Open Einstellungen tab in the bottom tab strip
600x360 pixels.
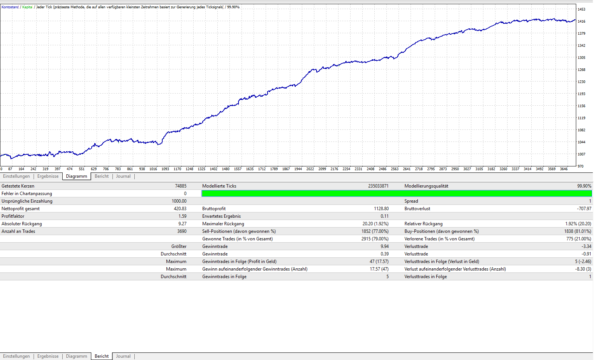[16, 356]
